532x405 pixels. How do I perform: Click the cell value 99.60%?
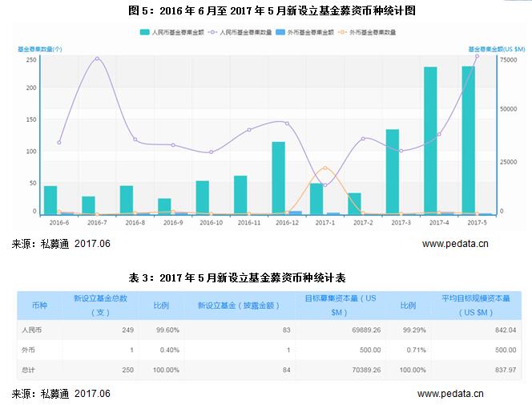coord(167,330)
